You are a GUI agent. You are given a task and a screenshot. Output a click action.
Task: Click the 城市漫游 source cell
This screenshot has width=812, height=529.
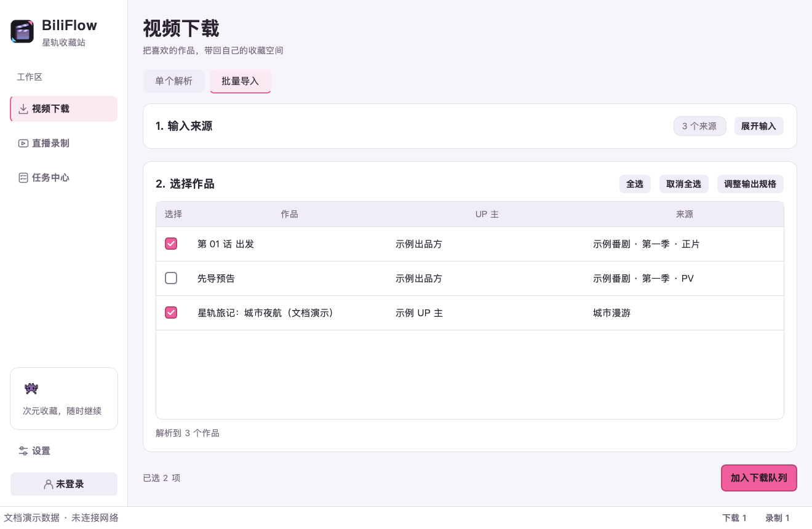coord(611,313)
